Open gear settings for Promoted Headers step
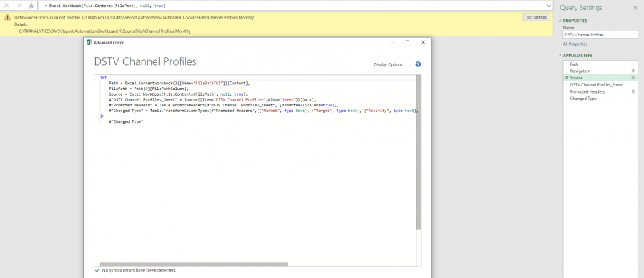Image resolution: width=644 pixels, height=278 pixels. click(633, 92)
